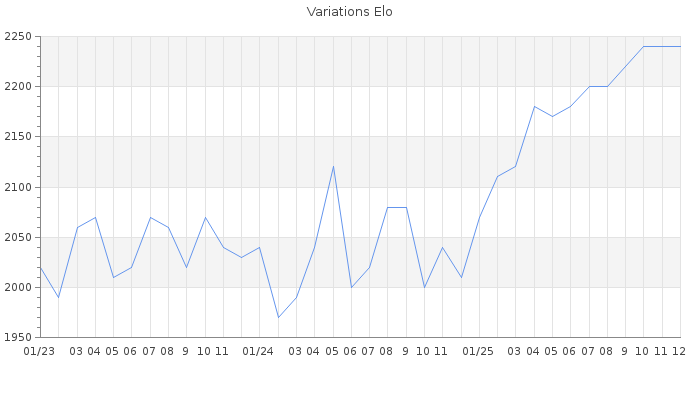
Task: Click the 1990 dip in February 2023
Action: (x=58, y=297)
